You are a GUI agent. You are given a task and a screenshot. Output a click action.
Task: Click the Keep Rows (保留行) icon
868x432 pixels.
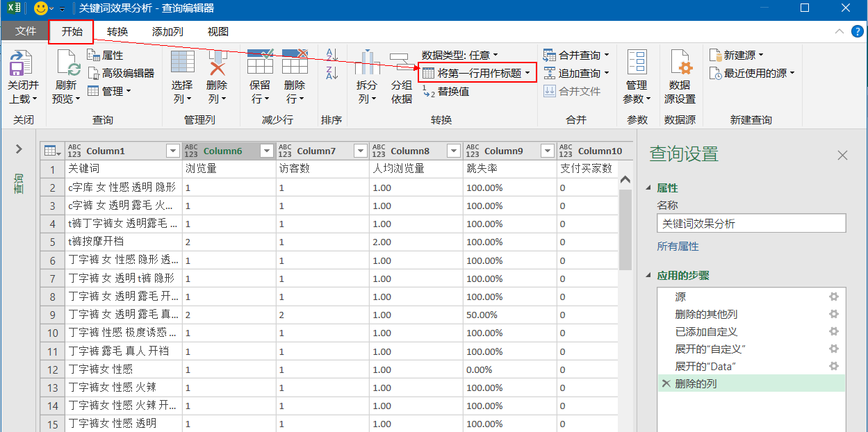point(260,63)
